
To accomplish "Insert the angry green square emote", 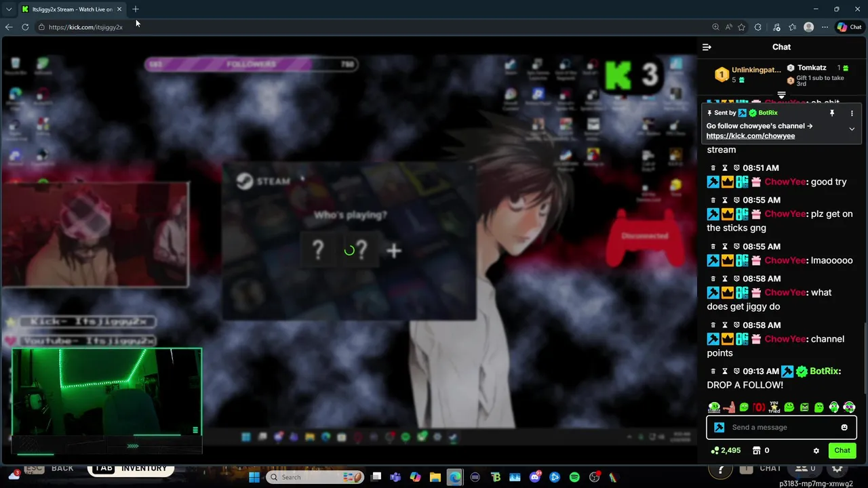I will tap(804, 407).
